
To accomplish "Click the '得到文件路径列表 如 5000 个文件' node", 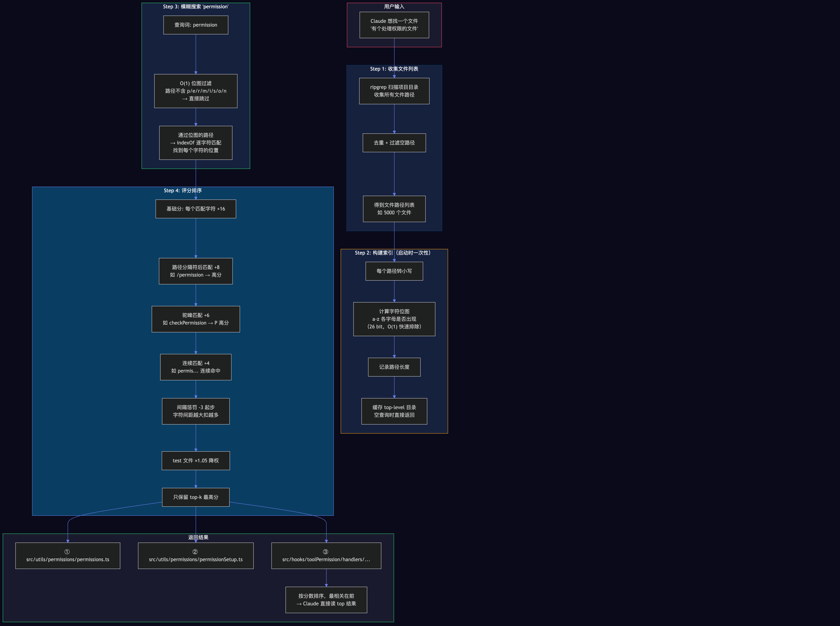I will click(394, 209).
